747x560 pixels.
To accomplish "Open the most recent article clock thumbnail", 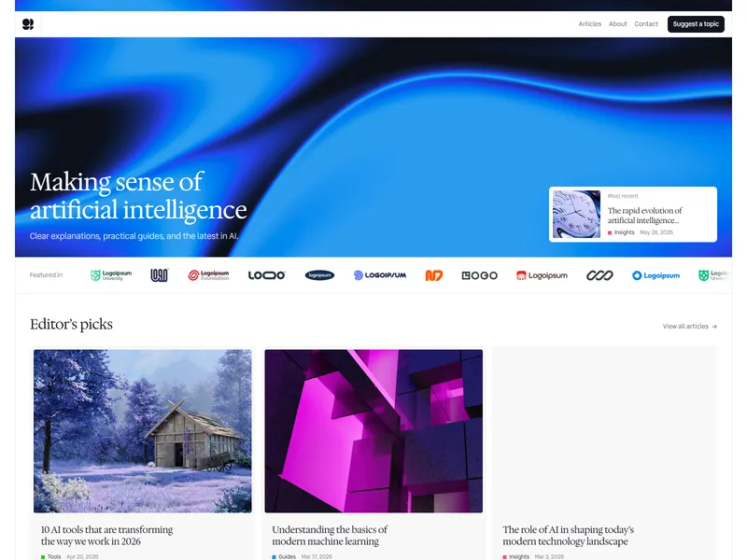I will (576, 215).
